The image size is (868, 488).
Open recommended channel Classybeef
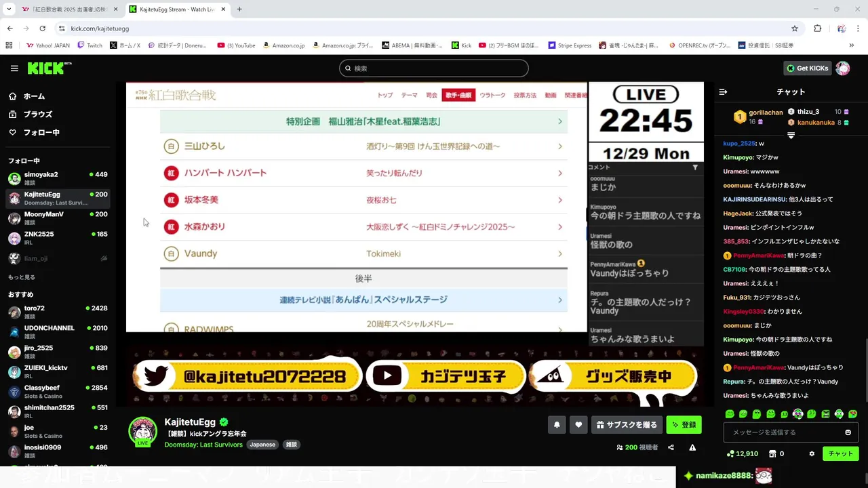(58, 392)
